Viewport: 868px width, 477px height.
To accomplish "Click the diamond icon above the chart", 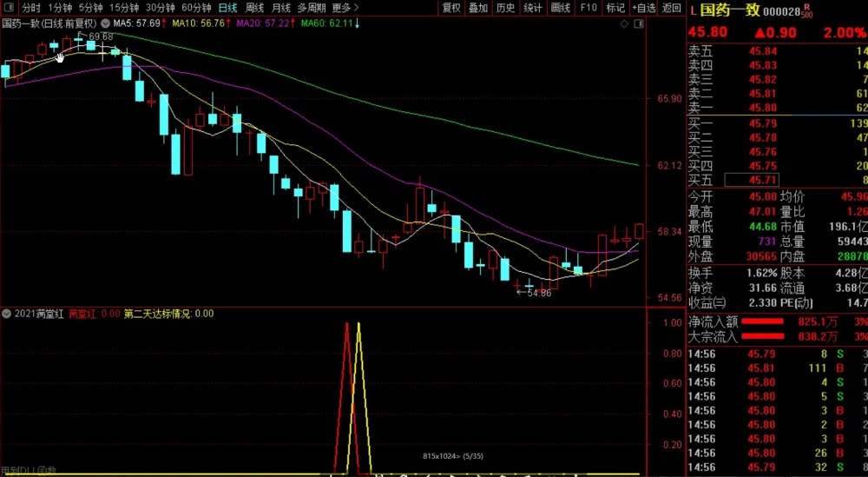I will tap(624, 23).
